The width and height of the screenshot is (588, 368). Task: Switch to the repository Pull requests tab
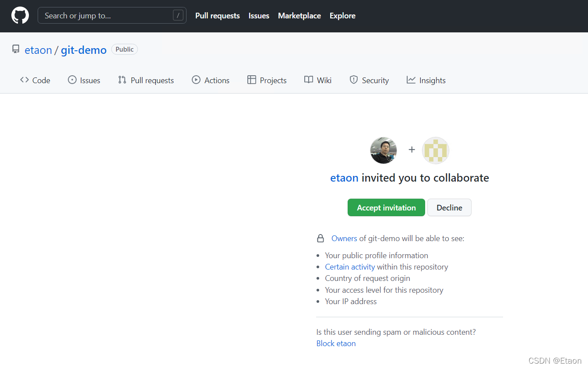coord(146,80)
